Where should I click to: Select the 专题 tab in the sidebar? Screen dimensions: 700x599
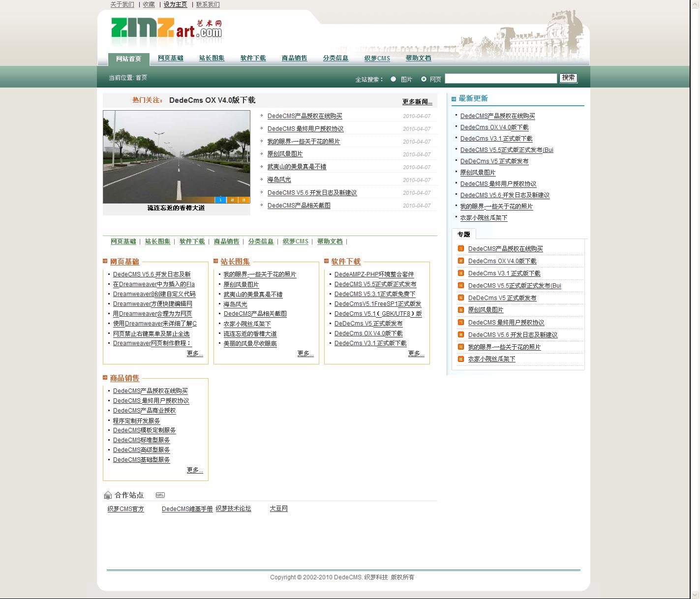click(464, 234)
